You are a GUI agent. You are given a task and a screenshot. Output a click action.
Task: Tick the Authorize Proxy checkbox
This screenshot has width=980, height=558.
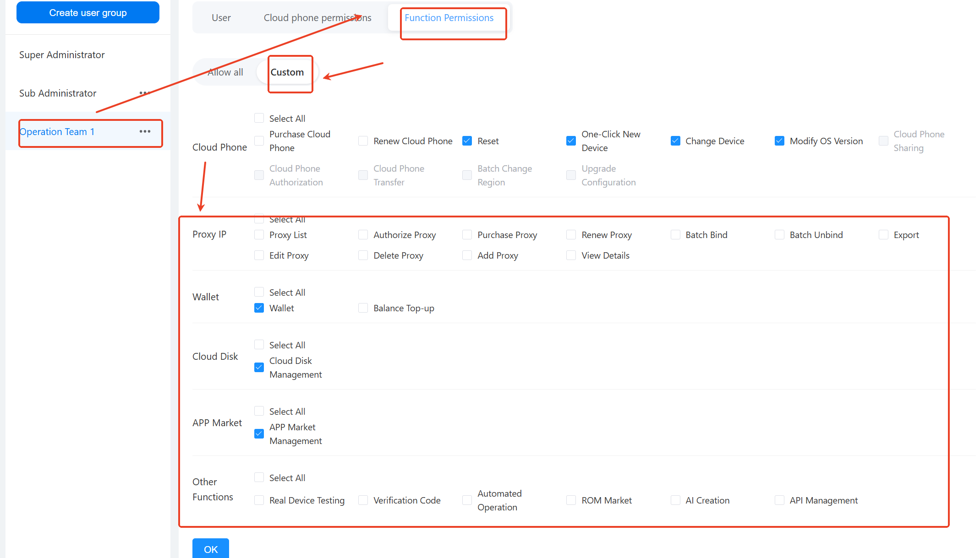[363, 235]
